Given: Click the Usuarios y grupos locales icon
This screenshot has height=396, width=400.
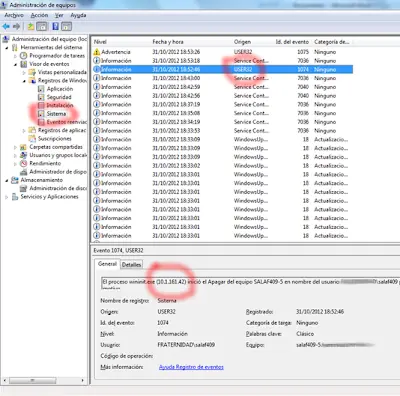Looking at the screenshot, I should coord(24,155).
